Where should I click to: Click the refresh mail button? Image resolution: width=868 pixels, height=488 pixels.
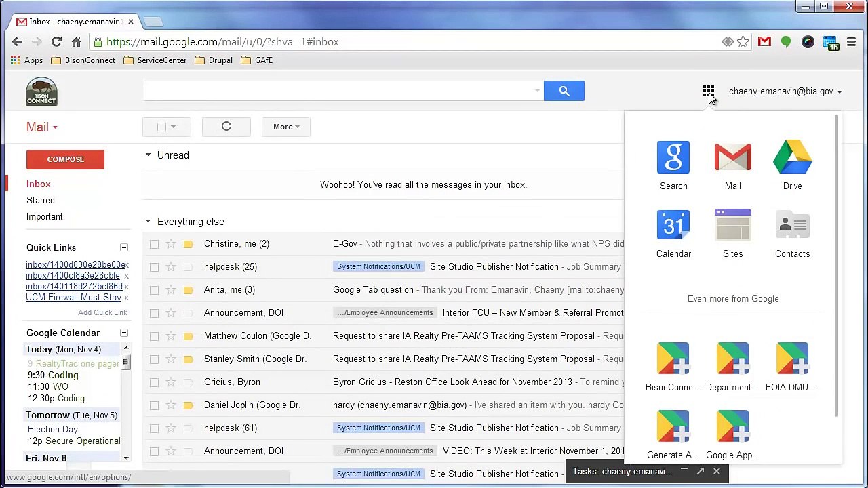(x=226, y=127)
